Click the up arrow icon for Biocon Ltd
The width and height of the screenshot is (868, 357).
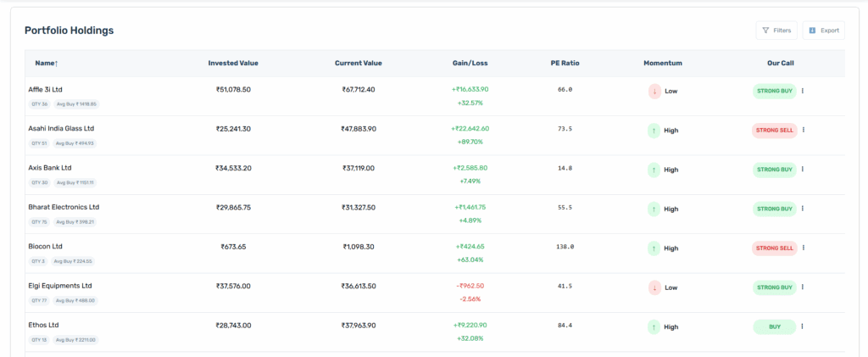[x=654, y=248]
